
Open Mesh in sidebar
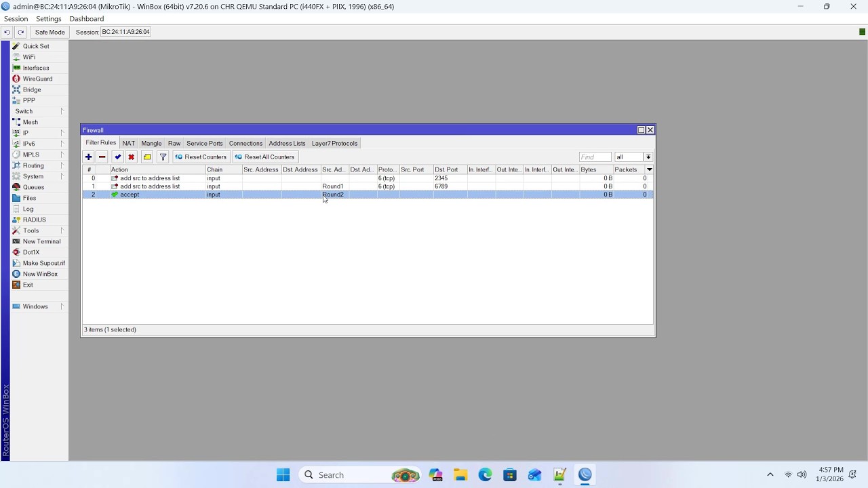coord(30,122)
